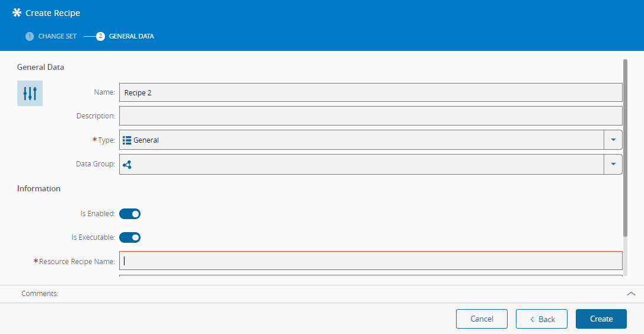Click the step 1 circle marker
644x334 pixels.
click(x=30, y=36)
